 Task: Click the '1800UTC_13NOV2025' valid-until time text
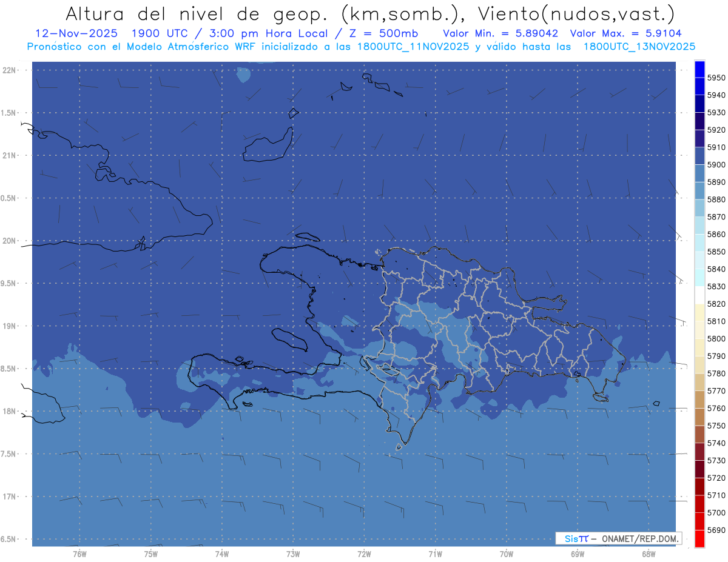click(639, 47)
